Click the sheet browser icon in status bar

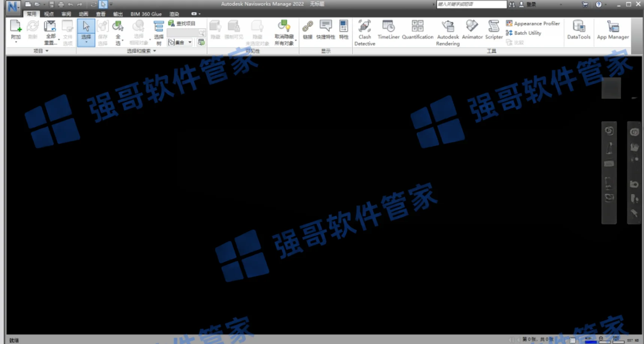[572, 340]
